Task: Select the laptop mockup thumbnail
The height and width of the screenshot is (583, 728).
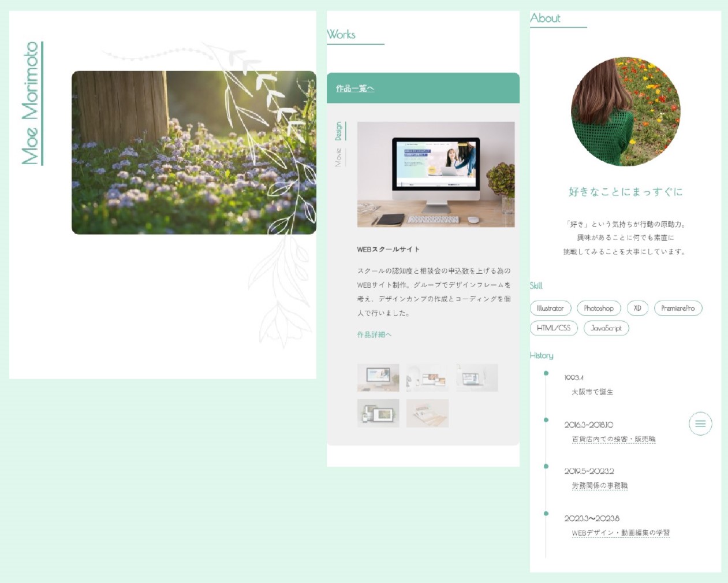Action: pos(477,378)
